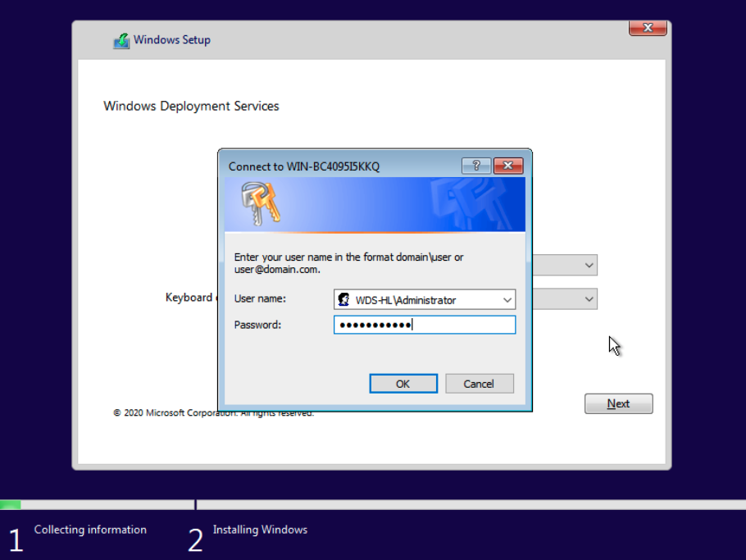Image resolution: width=746 pixels, height=560 pixels.
Task: Close the Connect dialog with red X
Action: coord(508,166)
